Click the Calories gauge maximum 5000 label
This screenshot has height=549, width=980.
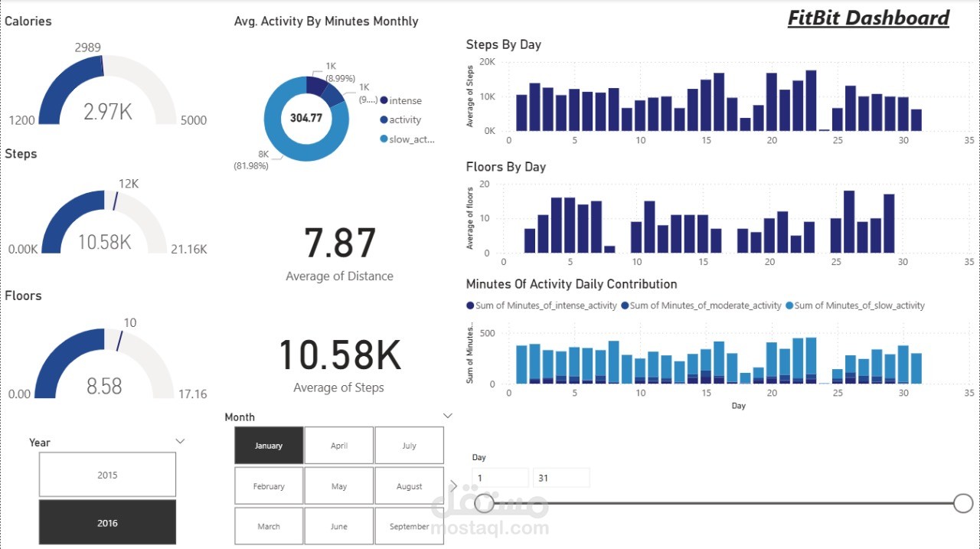tap(192, 120)
